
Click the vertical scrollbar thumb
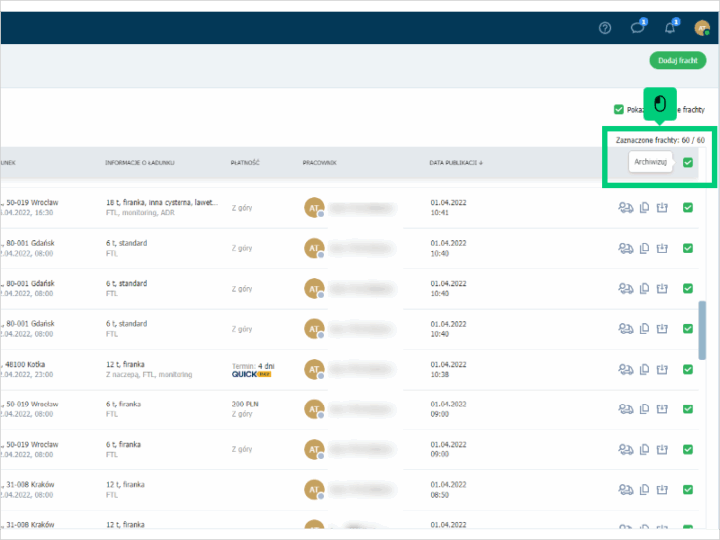pos(702,330)
